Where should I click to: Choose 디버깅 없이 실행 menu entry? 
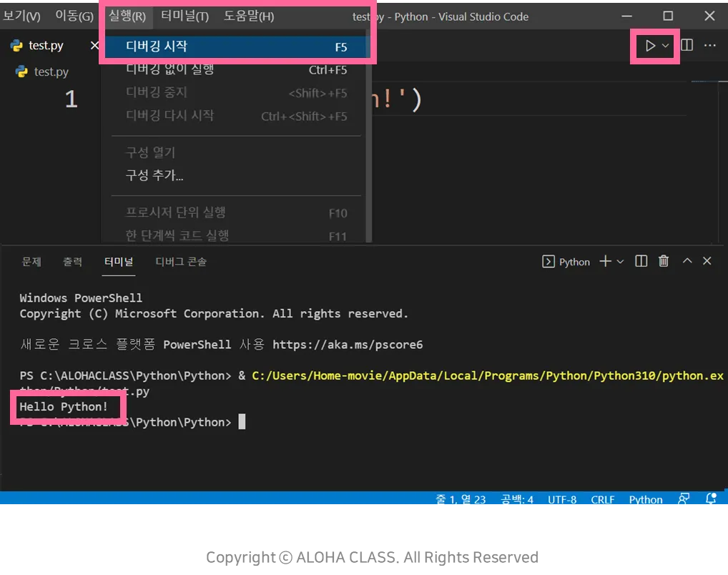236,69
